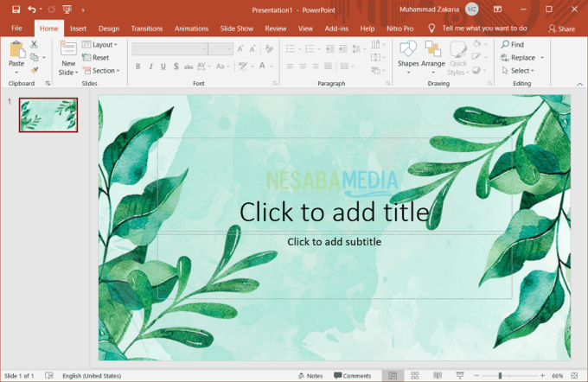Open the Animations tab

tap(191, 29)
